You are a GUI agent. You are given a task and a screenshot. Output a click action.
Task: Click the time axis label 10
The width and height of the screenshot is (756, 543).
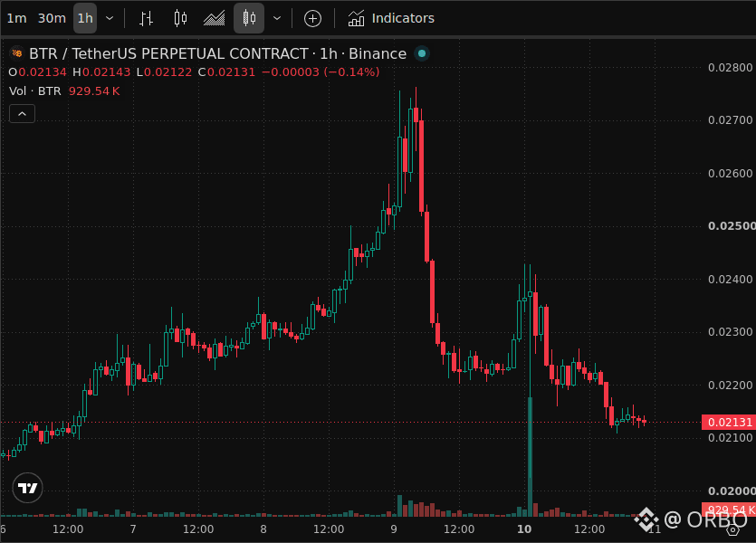point(524,529)
